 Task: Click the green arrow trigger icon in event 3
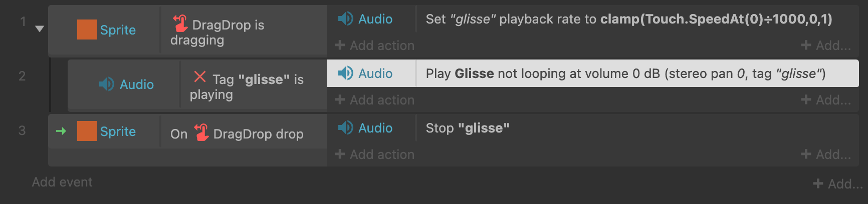61,131
